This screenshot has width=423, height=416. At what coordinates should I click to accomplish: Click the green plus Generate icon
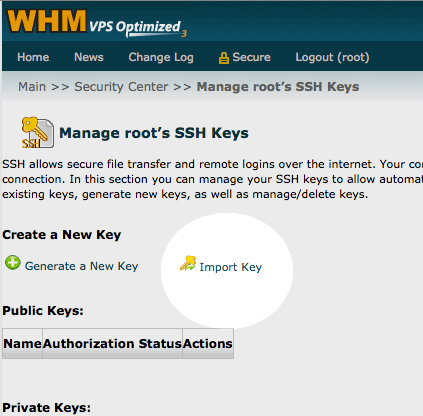(13, 263)
